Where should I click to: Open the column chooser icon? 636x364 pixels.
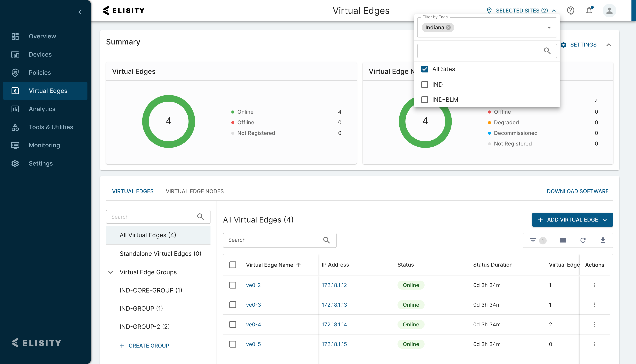tap(563, 240)
